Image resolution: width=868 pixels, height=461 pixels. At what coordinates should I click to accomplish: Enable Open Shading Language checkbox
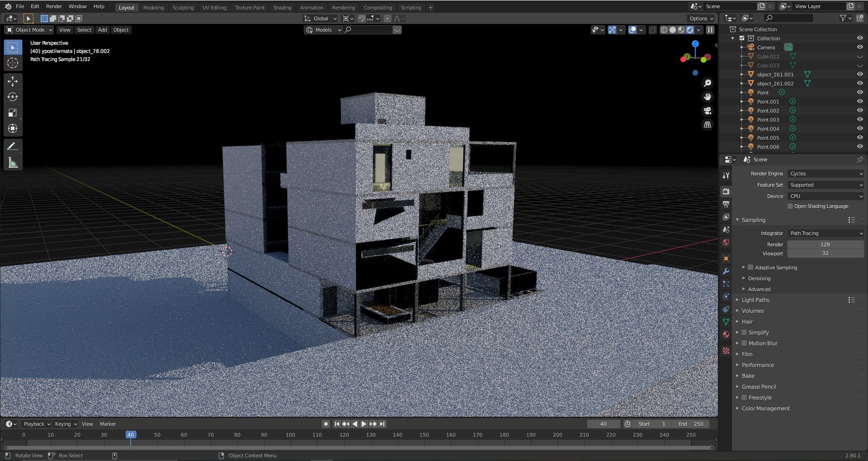point(790,206)
